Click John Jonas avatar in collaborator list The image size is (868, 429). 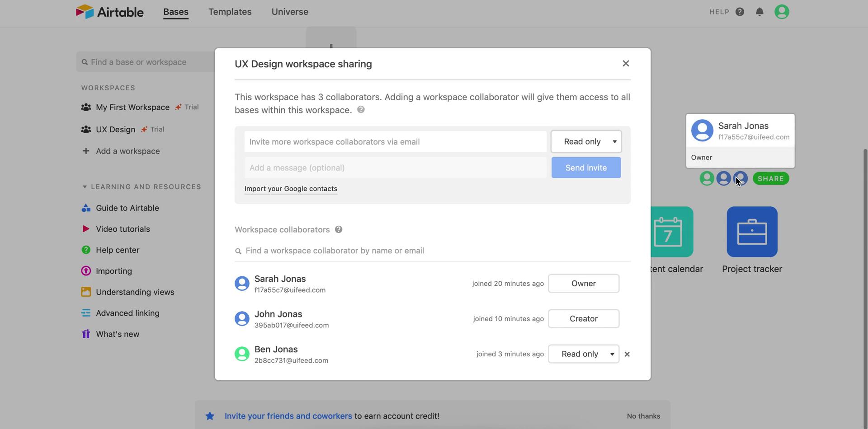pyautogui.click(x=242, y=319)
